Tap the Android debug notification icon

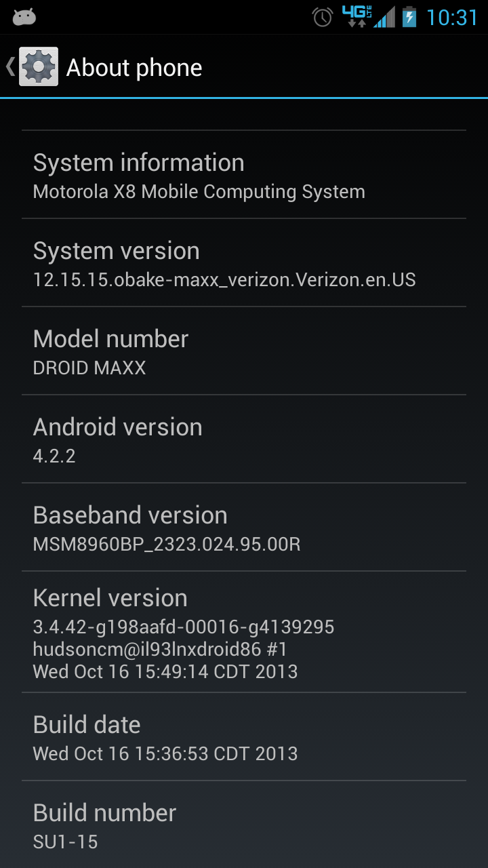tap(24, 17)
